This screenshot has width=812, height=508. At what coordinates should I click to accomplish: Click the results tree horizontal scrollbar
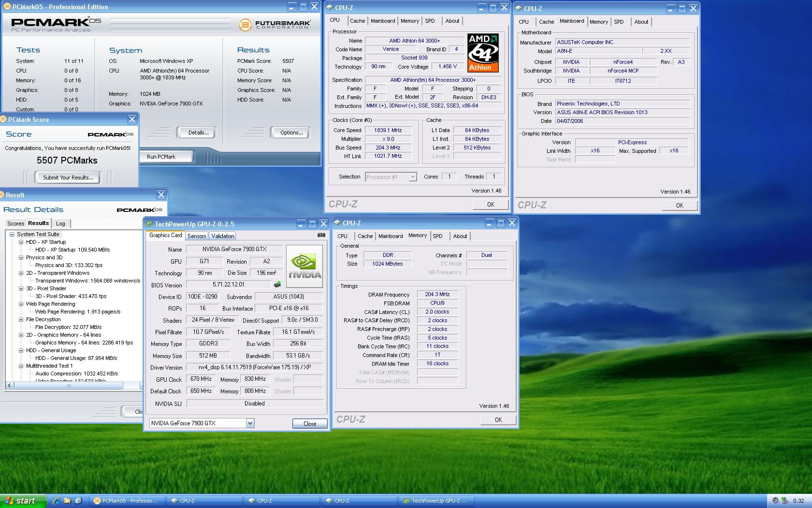pyautogui.click(x=69, y=386)
